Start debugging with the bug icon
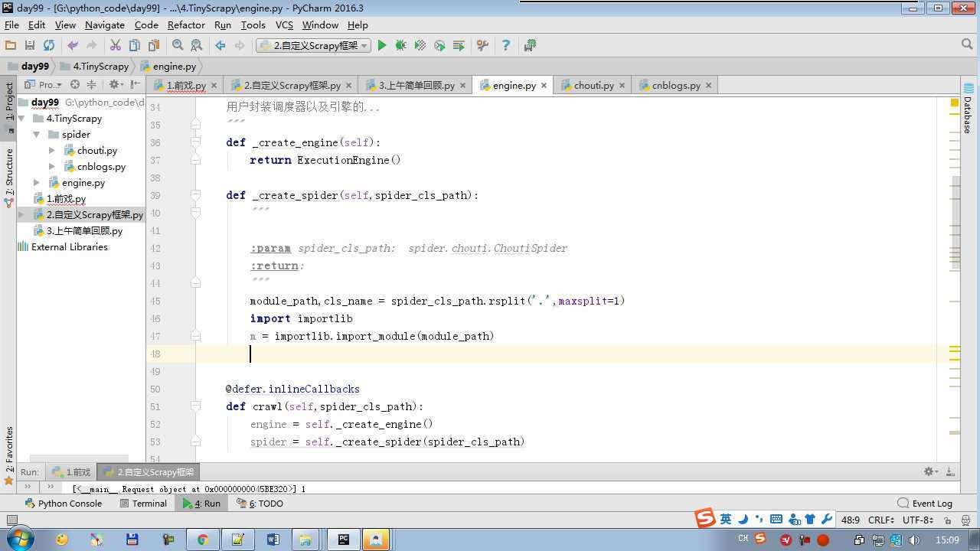This screenshot has height=551, width=980. coord(400,46)
